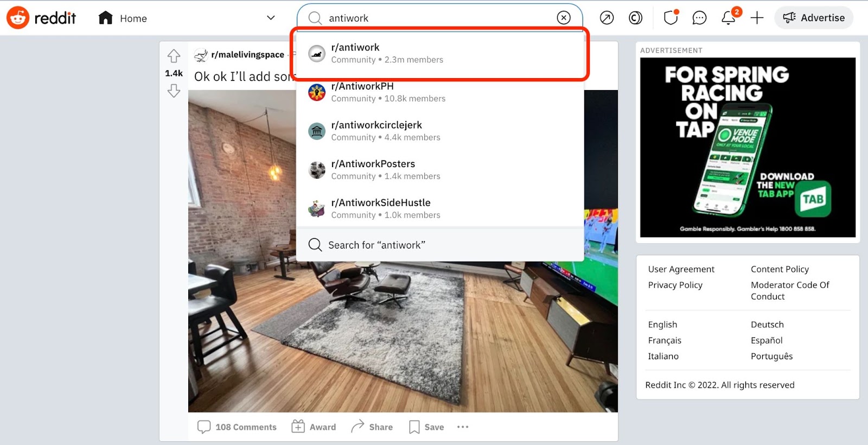The width and height of the screenshot is (868, 445).
Task: Open Moderator Code Of Conduct link
Action: point(790,290)
